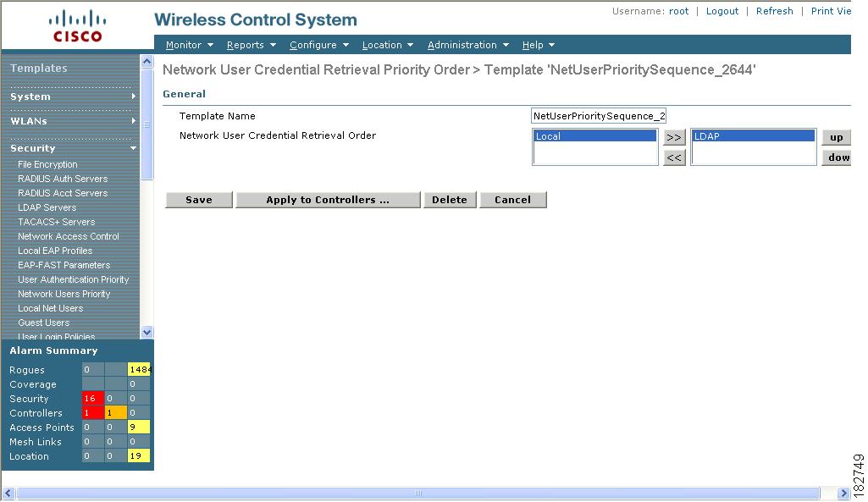Image resolution: width=868 pixels, height=502 pixels.
Task: Click the Mesh Links alarm label
Action: [x=36, y=442]
